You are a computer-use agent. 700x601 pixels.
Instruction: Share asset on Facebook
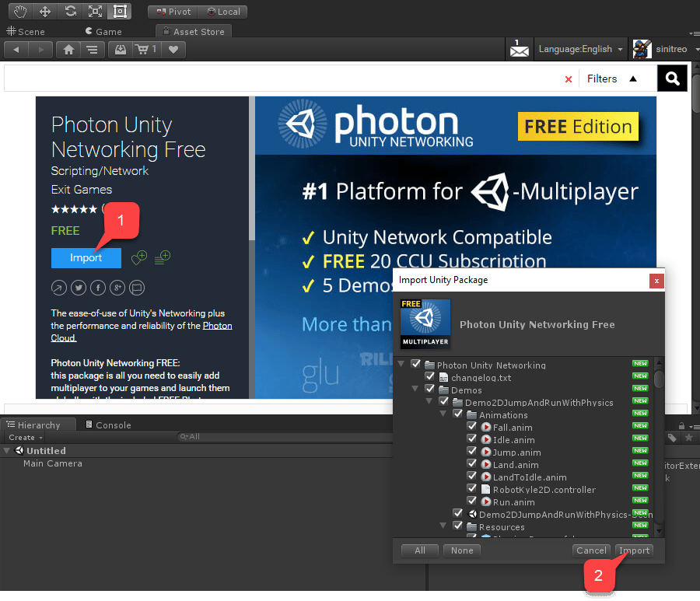(98, 288)
